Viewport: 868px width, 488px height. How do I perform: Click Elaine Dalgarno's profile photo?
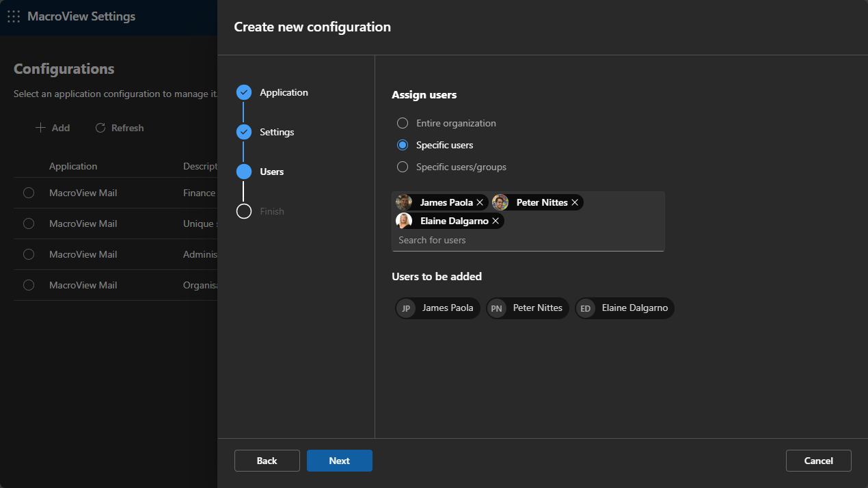pyautogui.click(x=404, y=221)
